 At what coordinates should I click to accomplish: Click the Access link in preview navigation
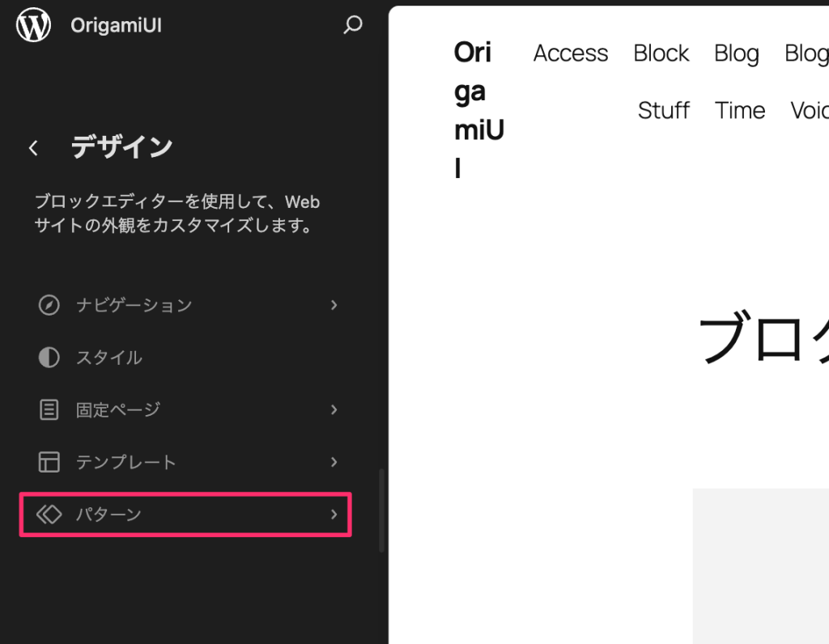click(571, 53)
